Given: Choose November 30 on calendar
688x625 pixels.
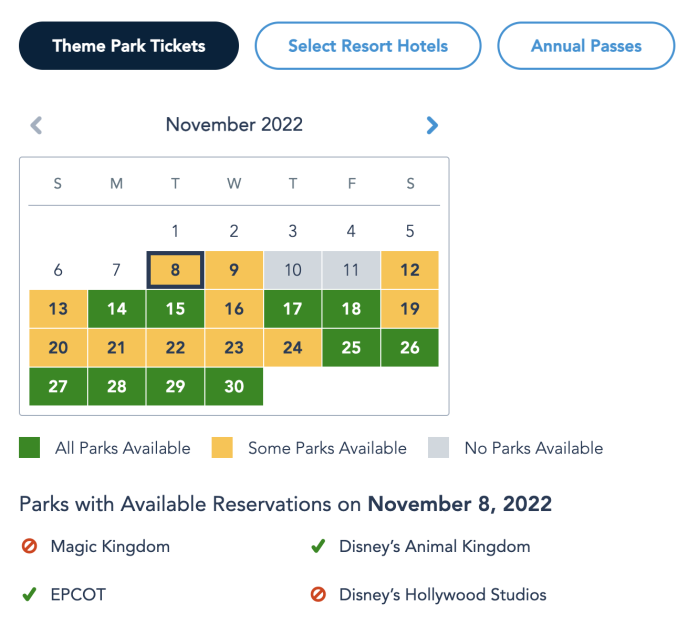Looking at the screenshot, I should 234,387.
